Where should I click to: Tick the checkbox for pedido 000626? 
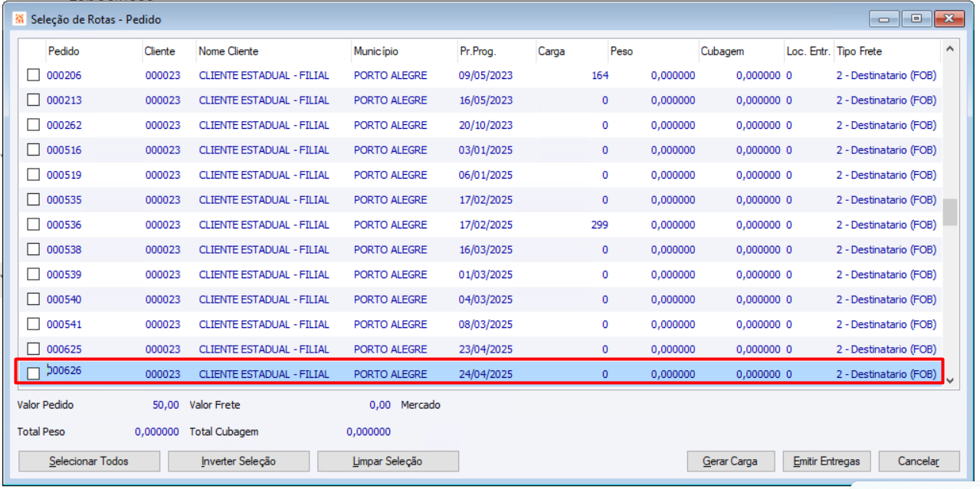point(33,374)
